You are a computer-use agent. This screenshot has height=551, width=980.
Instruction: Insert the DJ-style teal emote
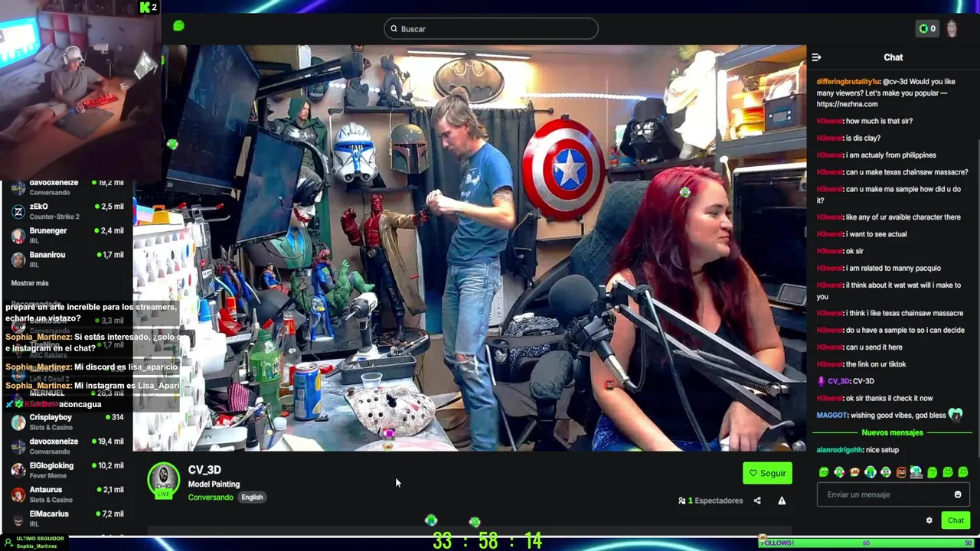(916, 472)
